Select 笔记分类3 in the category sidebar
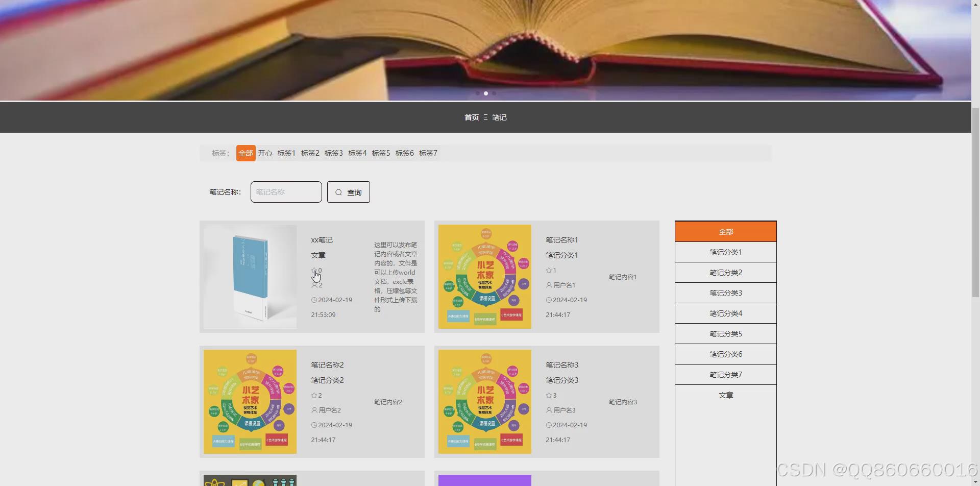980x486 pixels. point(725,293)
